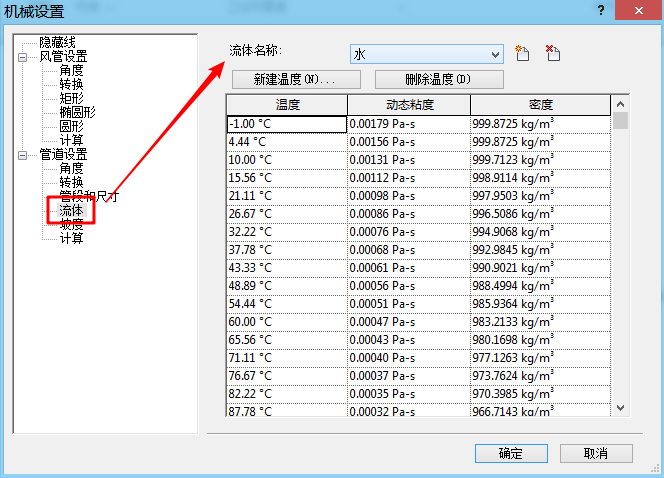Click the 43.33 °C temperature cell
Screen dimensions: 664x478
pos(287,268)
